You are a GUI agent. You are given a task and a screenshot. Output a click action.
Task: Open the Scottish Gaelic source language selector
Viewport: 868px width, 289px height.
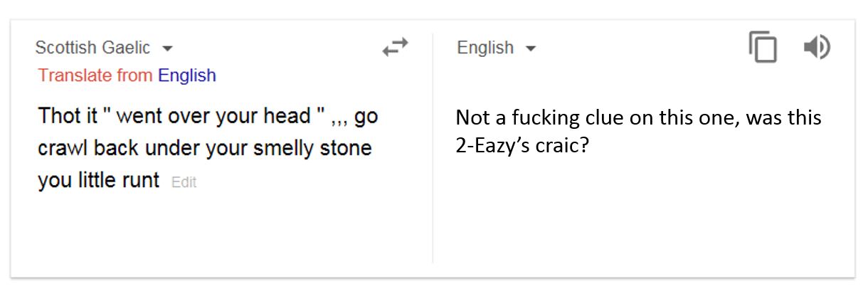(x=93, y=48)
